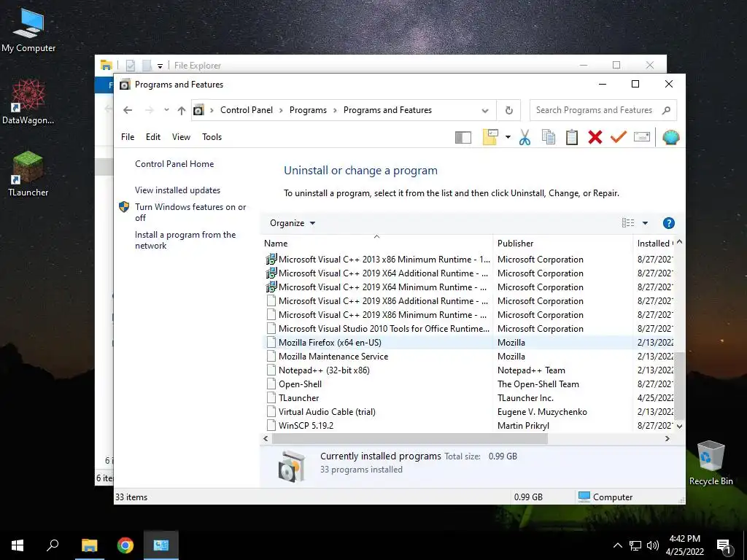Click the taskbar search magnifier

(53, 545)
